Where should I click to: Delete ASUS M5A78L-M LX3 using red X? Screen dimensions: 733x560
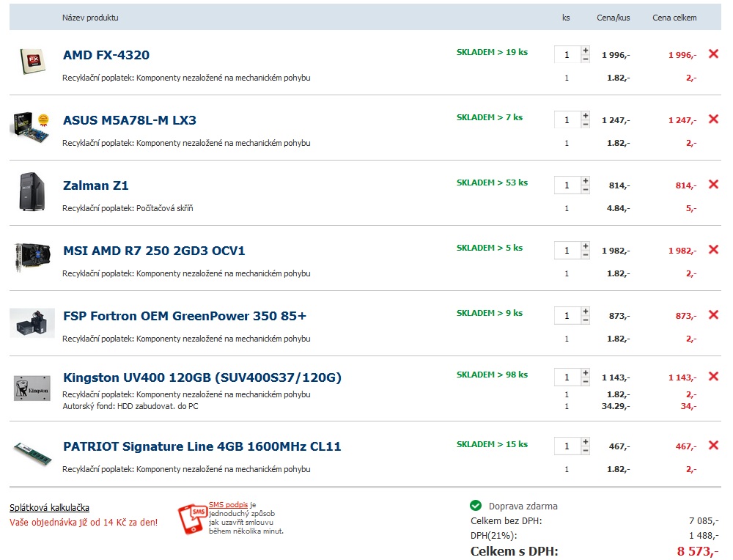pos(712,119)
